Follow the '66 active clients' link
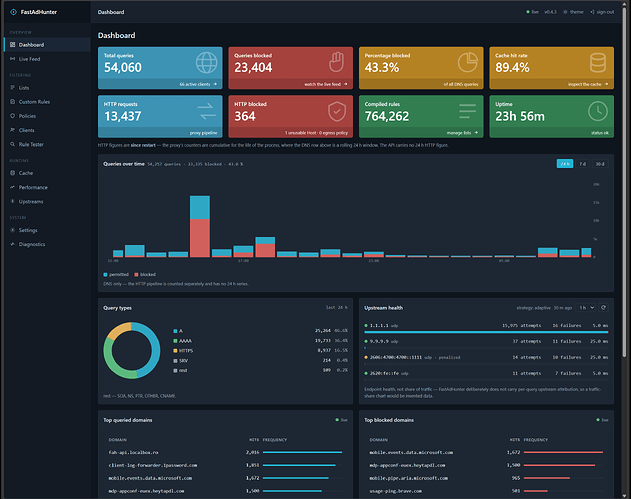Viewport: 631px width, 499px height. (x=198, y=84)
